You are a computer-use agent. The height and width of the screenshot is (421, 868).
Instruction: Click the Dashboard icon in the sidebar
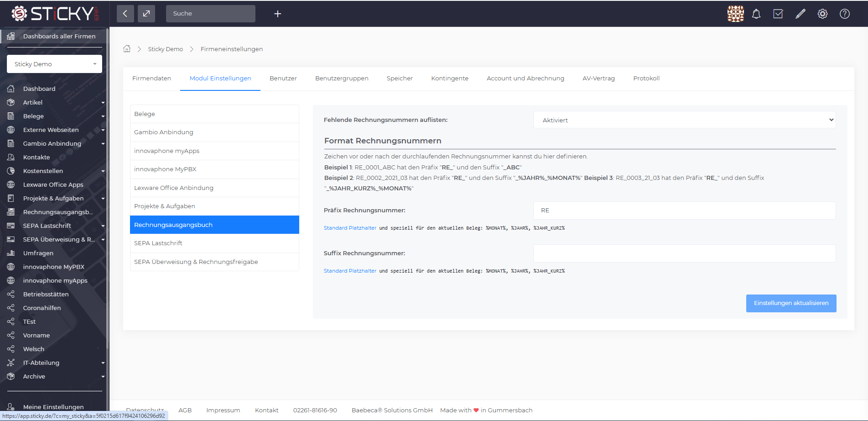[x=11, y=89]
